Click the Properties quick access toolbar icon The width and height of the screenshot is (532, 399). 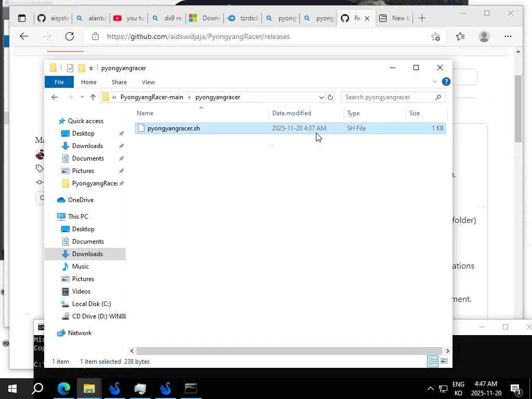point(70,68)
